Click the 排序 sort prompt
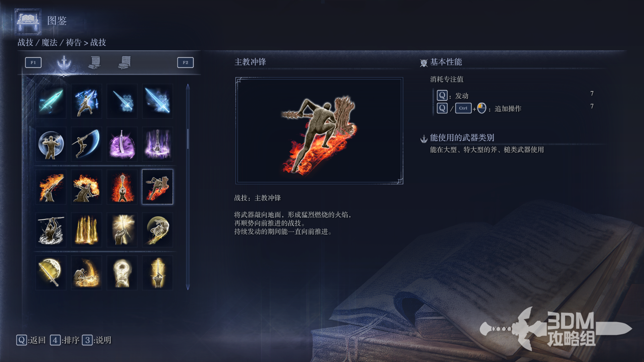This screenshot has height=362, width=644. pyautogui.click(x=65, y=340)
